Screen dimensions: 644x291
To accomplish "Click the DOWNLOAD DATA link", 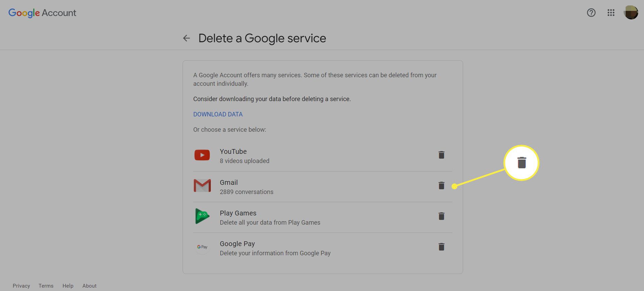I will click(218, 114).
